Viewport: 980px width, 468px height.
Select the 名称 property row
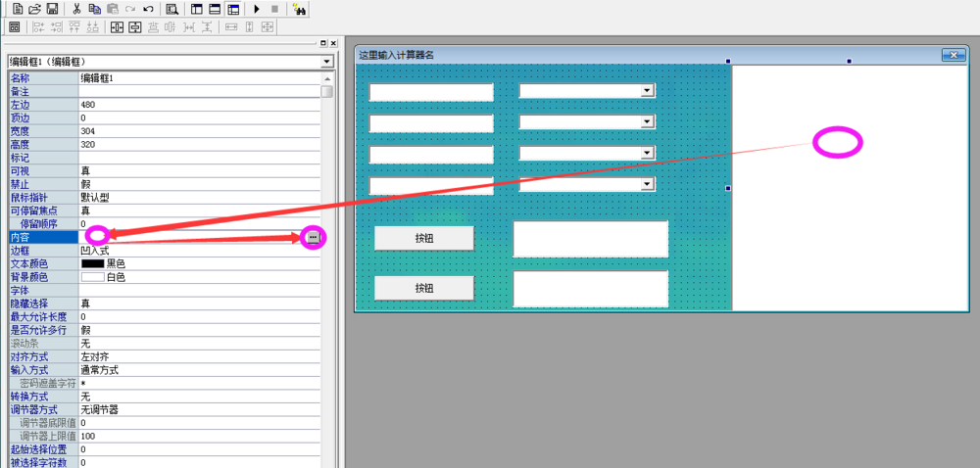165,78
